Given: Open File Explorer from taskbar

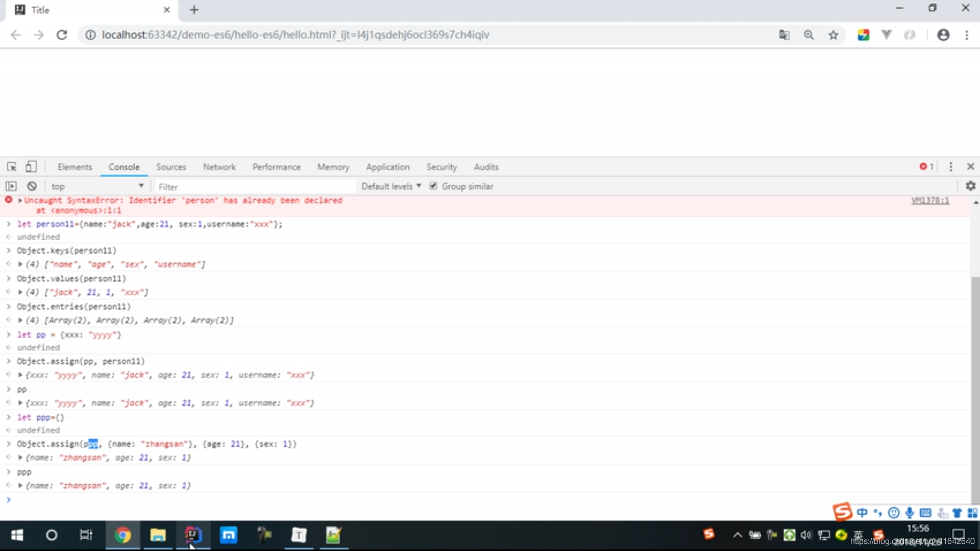Looking at the screenshot, I should tap(158, 535).
